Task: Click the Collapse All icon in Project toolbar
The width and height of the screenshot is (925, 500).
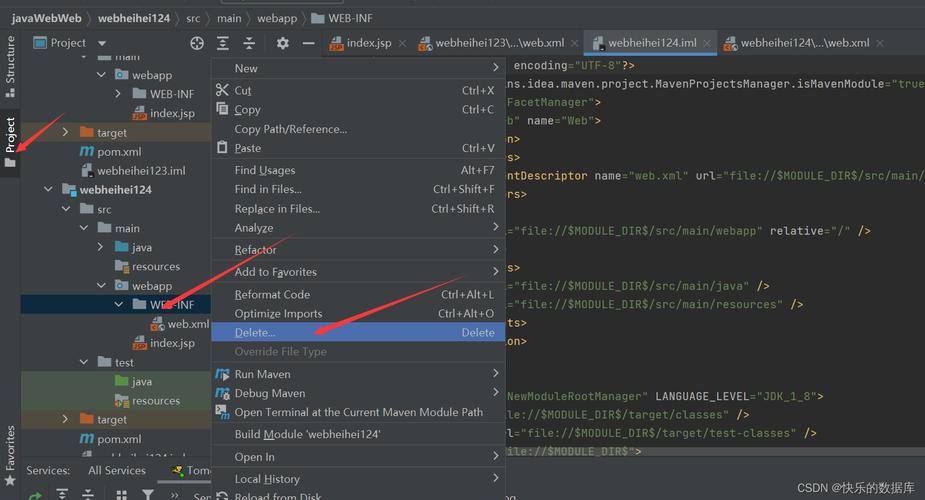Action: tap(249, 43)
